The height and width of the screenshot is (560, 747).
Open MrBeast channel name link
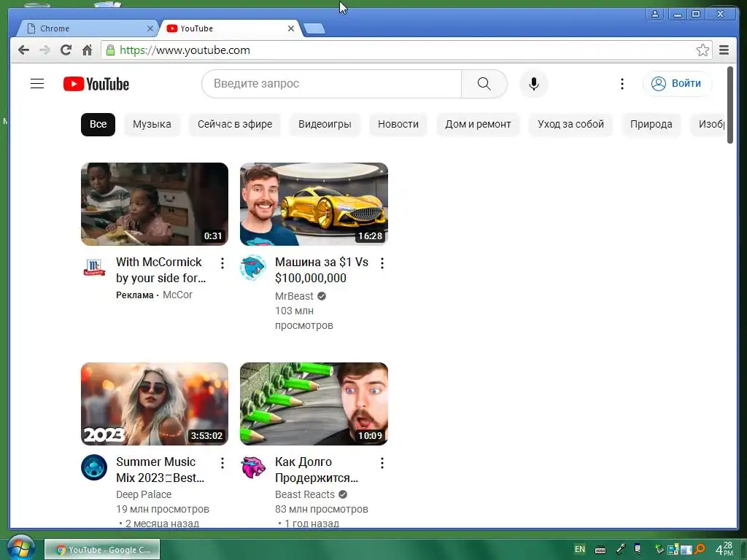[x=295, y=296]
